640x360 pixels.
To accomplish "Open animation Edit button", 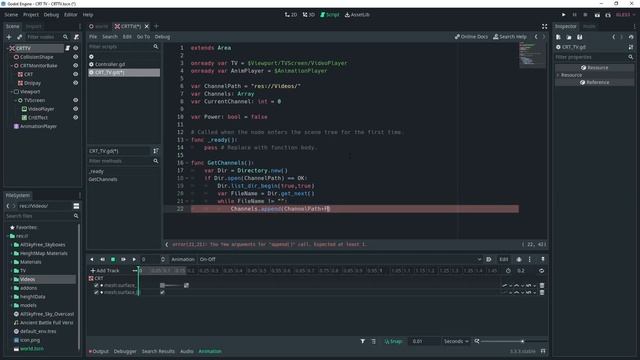I will (504, 259).
